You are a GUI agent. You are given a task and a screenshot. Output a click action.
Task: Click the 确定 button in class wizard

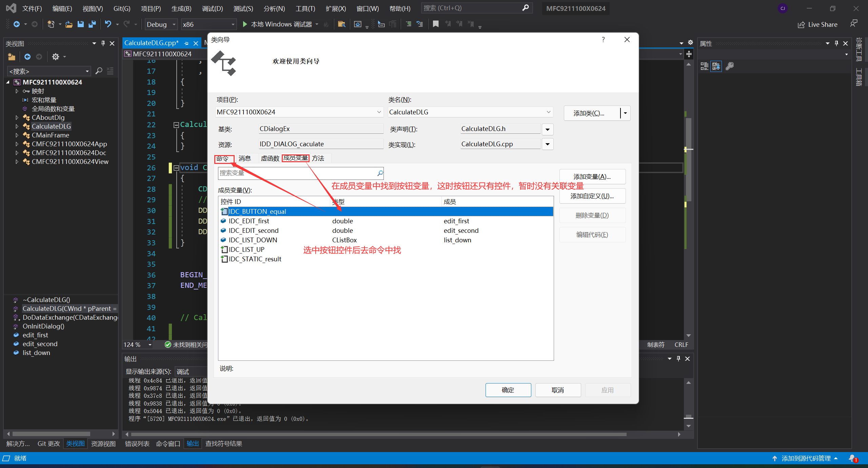(508, 390)
